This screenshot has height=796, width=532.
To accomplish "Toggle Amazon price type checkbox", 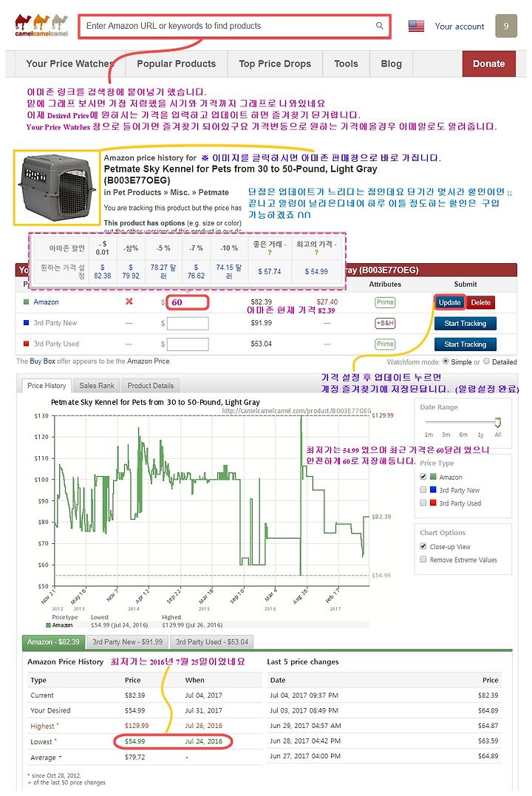I will pyautogui.click(x=423, y=477).
